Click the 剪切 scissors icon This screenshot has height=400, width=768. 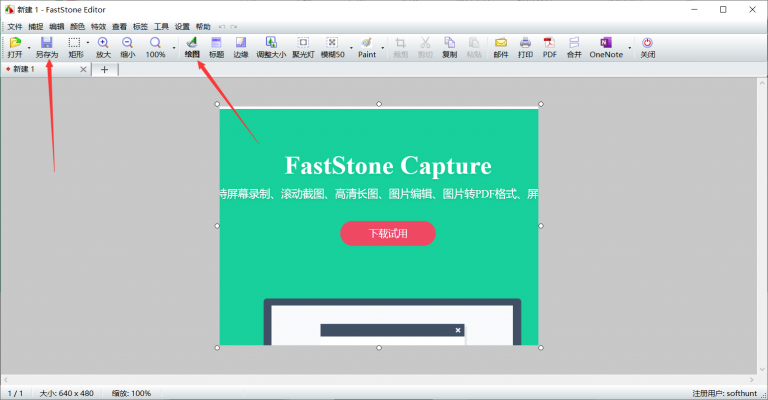[425, 47]
